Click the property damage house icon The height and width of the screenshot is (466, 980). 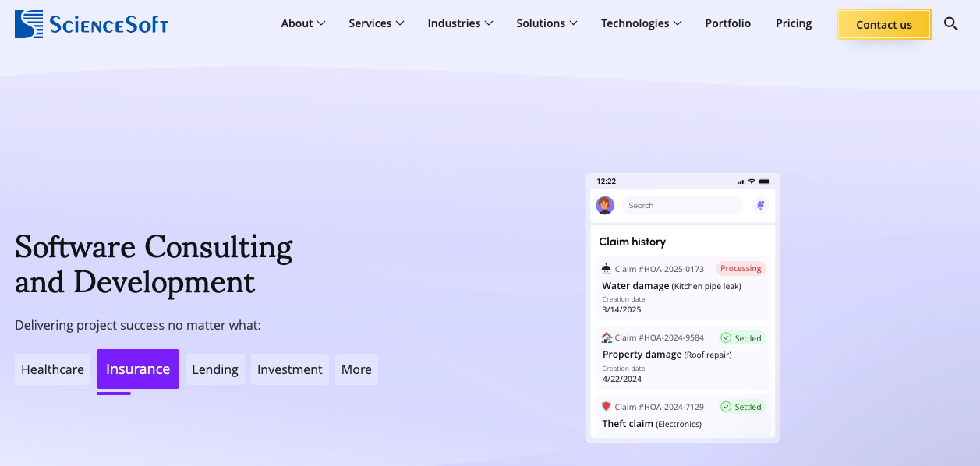[607, 338]
